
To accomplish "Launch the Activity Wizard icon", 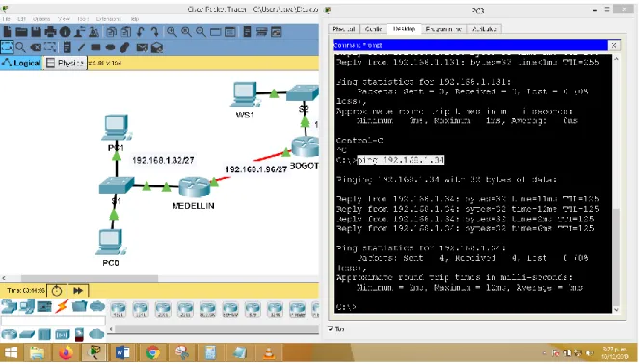I will 79,32.
